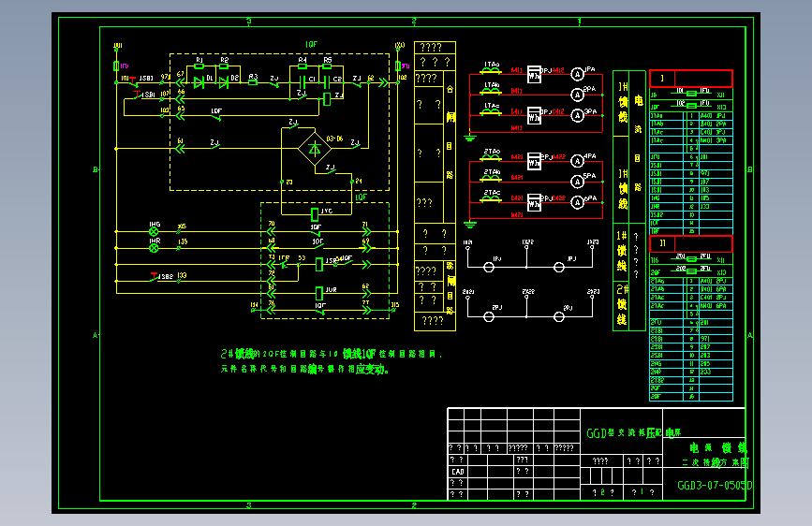Select the D3-D6 bridge rectifier diamond
This screenshot has width=812, height=526.
[315, 149]
